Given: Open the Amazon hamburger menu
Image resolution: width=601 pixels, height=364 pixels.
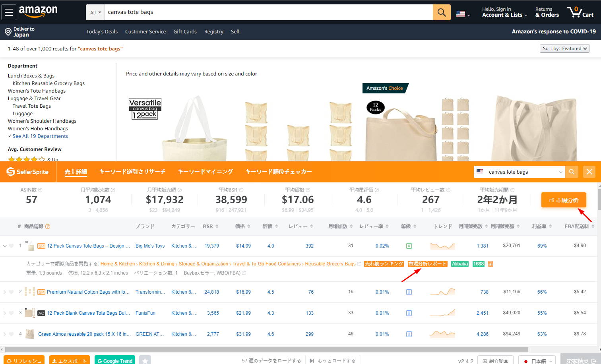Looking at the screenshot, I should tap(9, 12).
